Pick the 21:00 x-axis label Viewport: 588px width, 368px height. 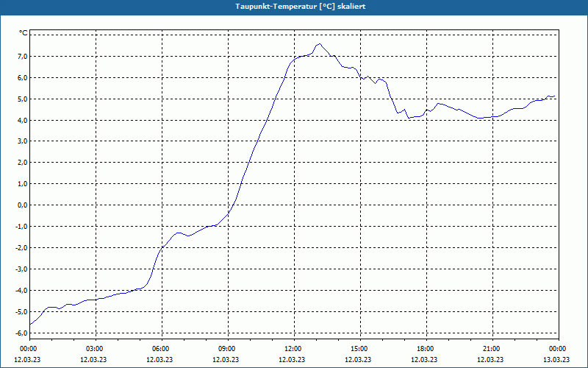492,349
